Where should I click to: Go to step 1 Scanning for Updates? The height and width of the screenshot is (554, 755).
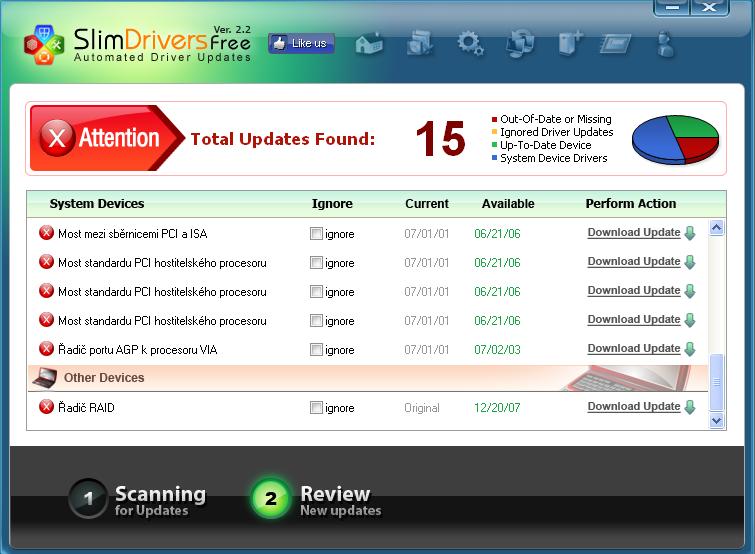[138, 499]
